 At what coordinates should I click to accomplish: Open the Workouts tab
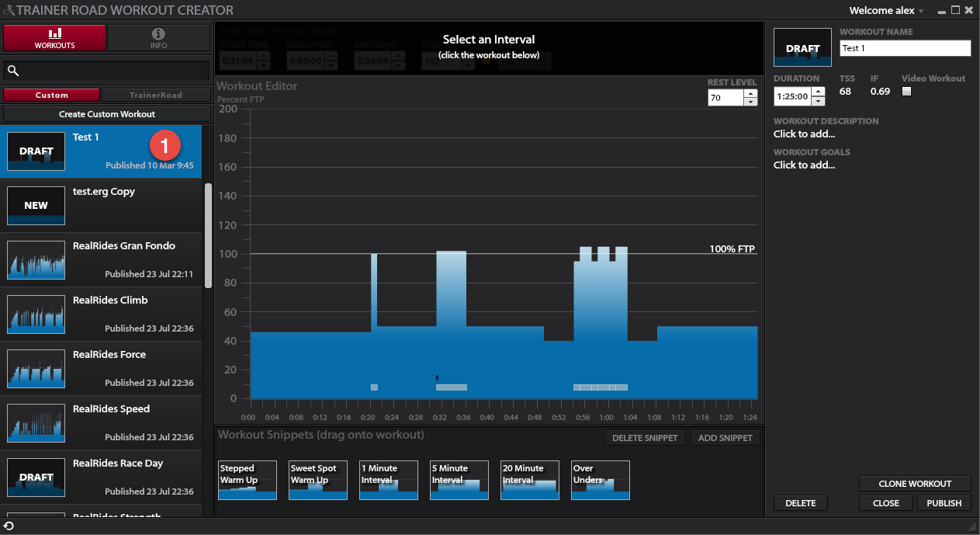point(54,38)
